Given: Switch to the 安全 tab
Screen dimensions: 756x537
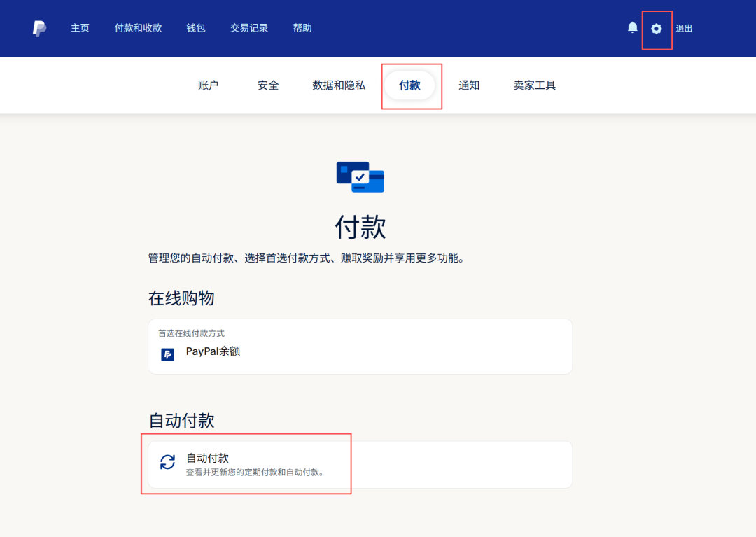Looking at the screenshot, I should pos(268,85).
